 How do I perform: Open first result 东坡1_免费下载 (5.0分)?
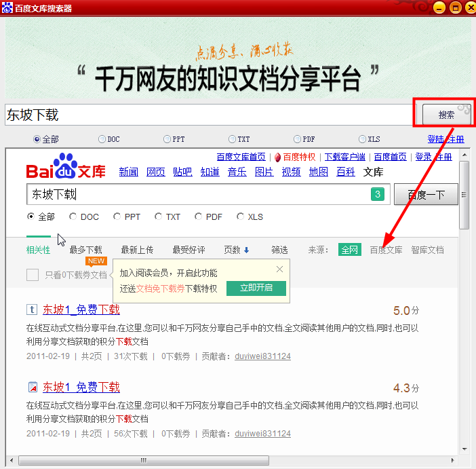[x=81, y=309]
